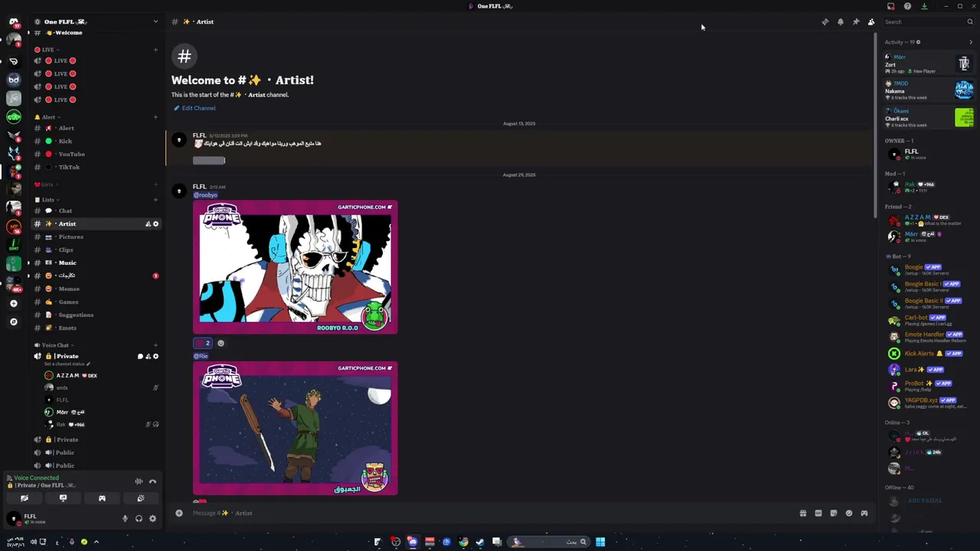Collapse the Lists channel category
Image resolution: width=980 pixels, height=551 pixels.
coord(47,200)
